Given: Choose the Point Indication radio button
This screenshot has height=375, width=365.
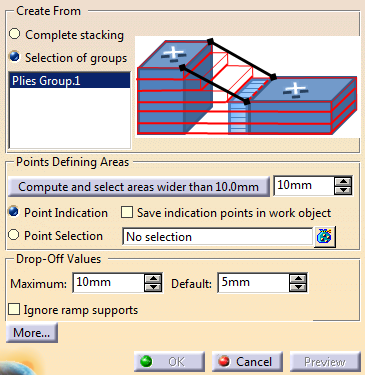Looking at the screenshot, I should click(14, 212).
